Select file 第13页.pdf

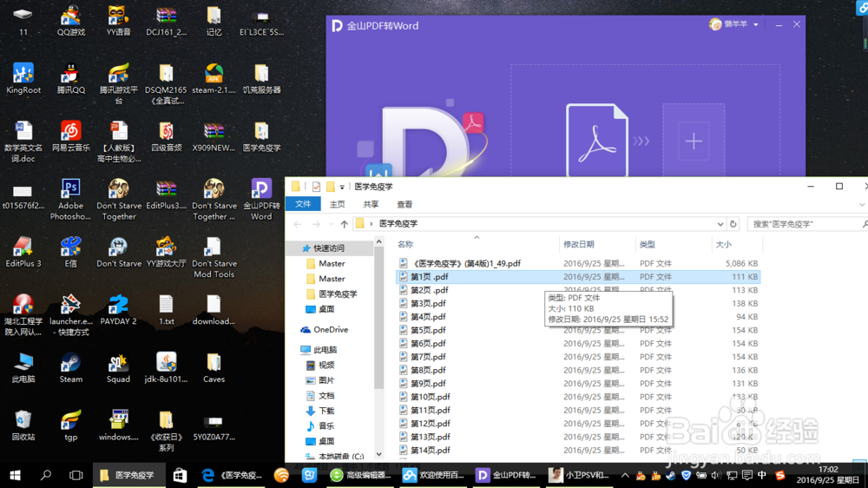pyautogui.click(x=578, y=437)
